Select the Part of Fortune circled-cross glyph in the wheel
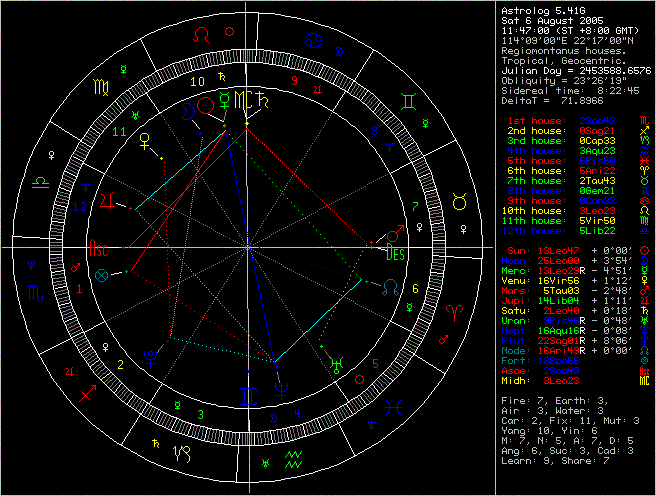656x496 pixels. click(99, 273)
